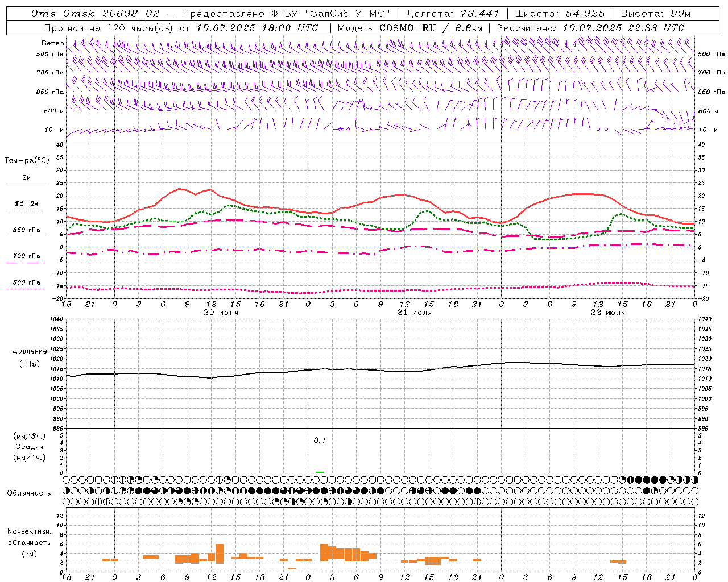The image size is (728, 582).
Task: Click the Ветер panel label
Action: [53, 43]
